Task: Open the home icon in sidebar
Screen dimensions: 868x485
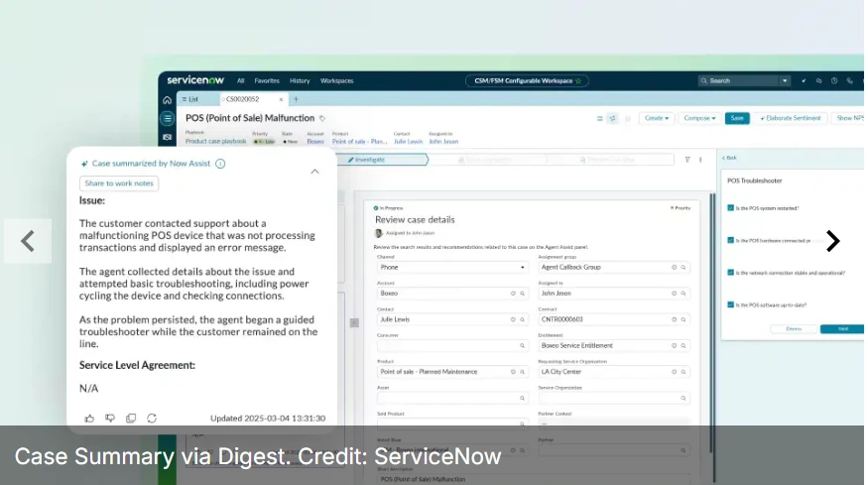Action: [168, 100]
